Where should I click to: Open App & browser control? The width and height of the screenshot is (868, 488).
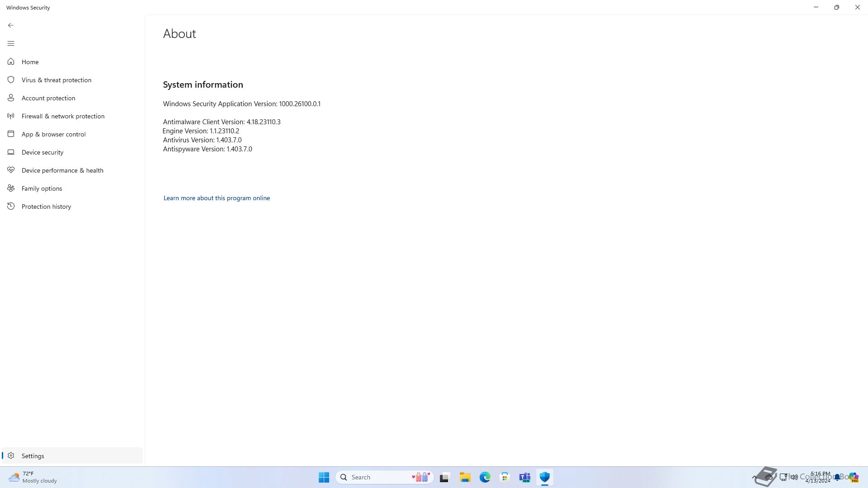(72, 134)
